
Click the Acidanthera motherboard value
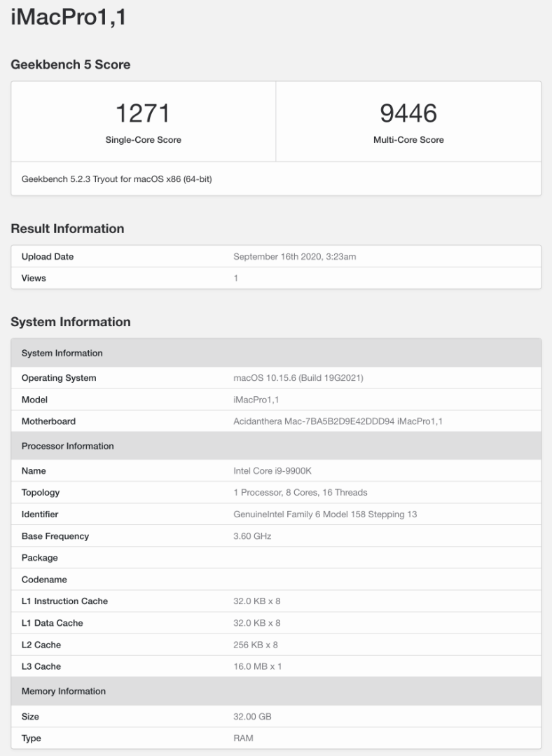pos(338,421)
